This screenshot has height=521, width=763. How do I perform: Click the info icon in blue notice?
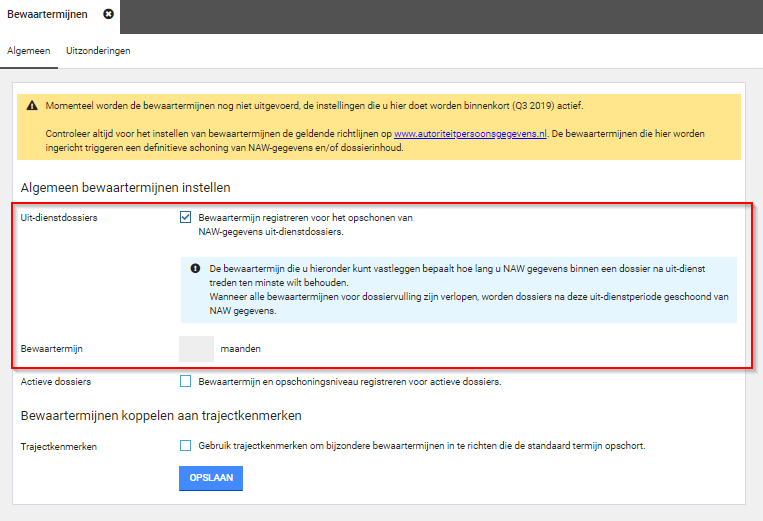tap(196, 269)
